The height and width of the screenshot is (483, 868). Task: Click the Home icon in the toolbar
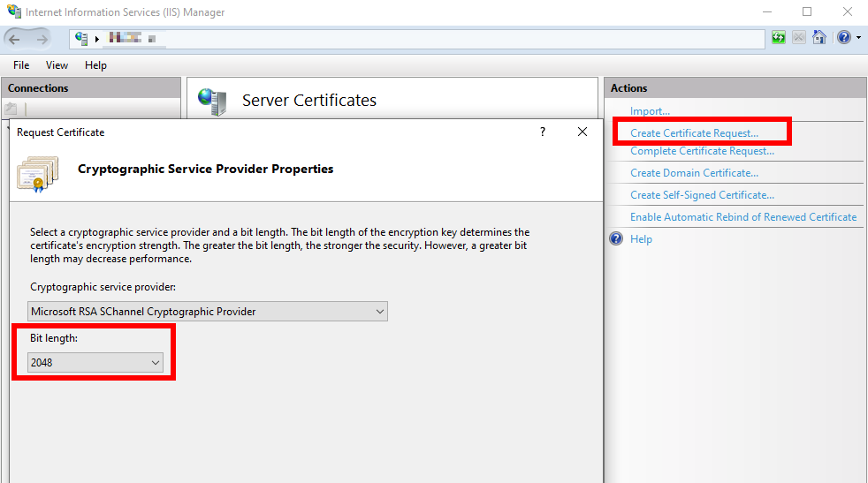tap(819, 37)
